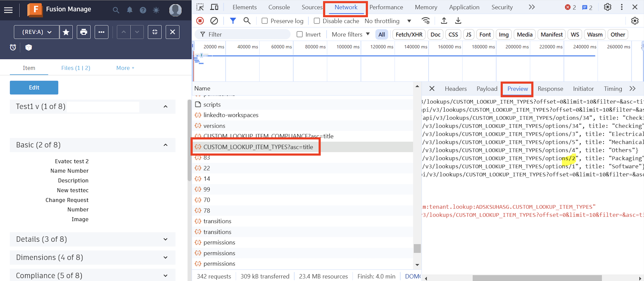644x281 pixels.
Task: Open the Application tab
Action: point(464,7)
